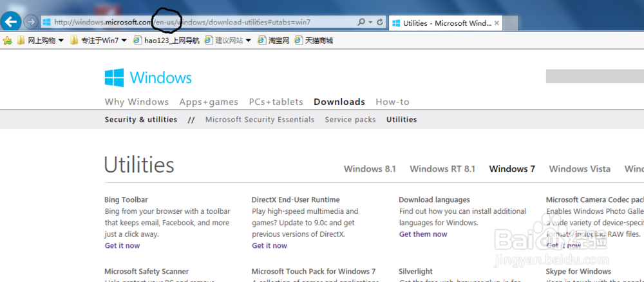
Task: Close the Utilities - Microsoft Windows tab
Action: click(497, 23)
